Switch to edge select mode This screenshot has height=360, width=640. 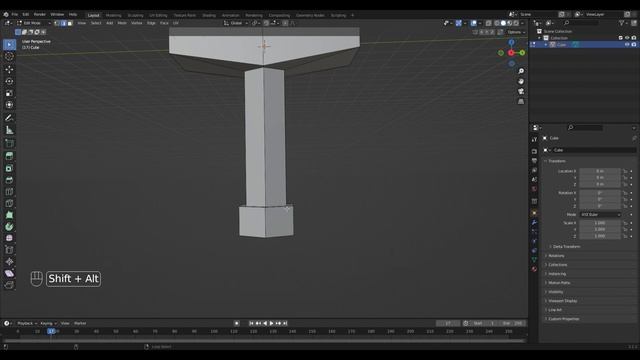coord(63,23)
